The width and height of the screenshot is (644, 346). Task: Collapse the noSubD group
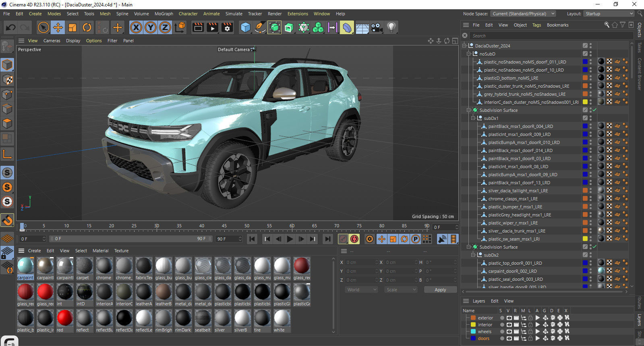click(x=469, y=54)
